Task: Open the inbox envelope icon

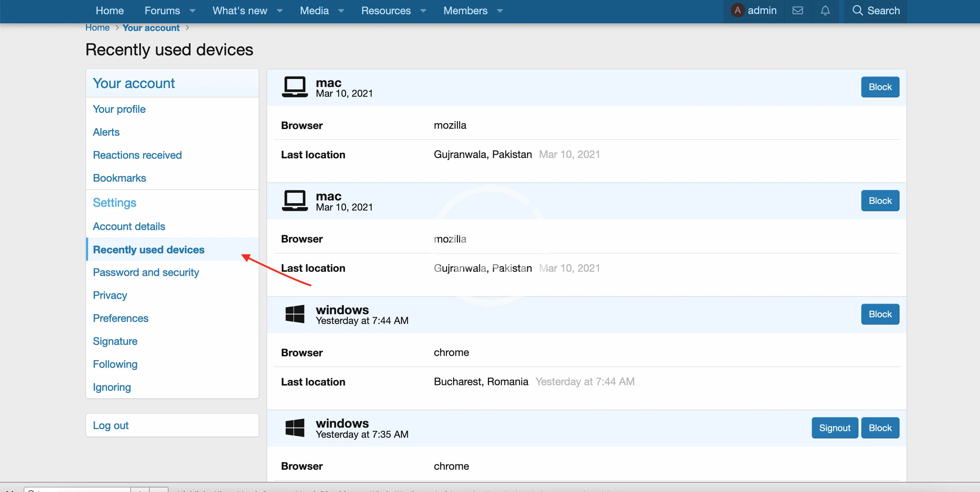Action: [798, 11]
